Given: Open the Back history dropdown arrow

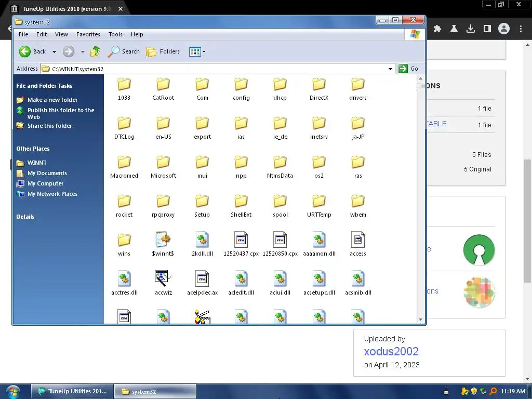Looking at the screenshot, I should click(54, 52).
